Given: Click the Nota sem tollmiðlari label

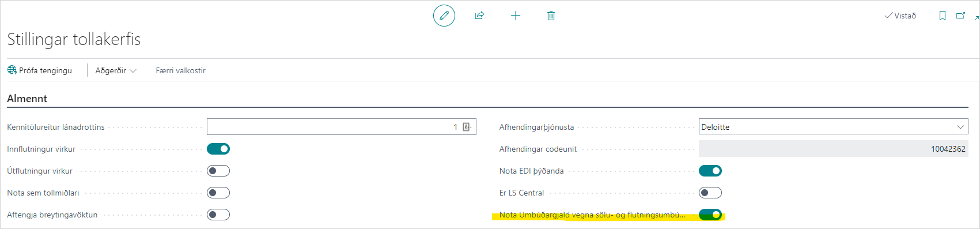Looking at the screenshot, I should tap(43, 193).
